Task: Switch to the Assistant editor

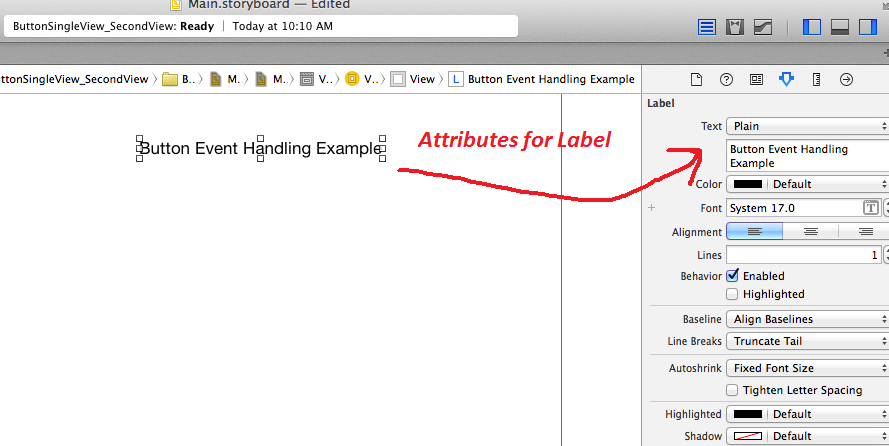Action: tap(735, 27)
